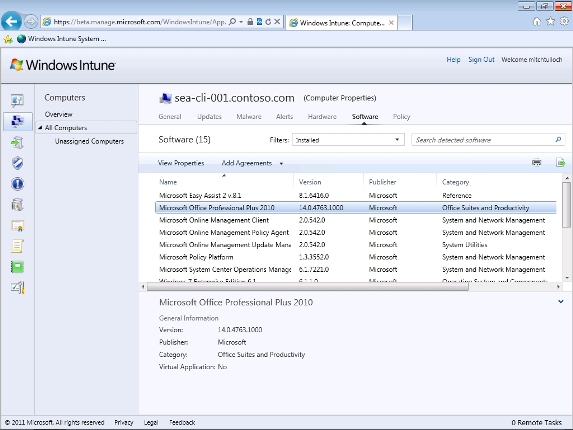Click View Properties button
The image size is (573, 430).
[181, 163]
